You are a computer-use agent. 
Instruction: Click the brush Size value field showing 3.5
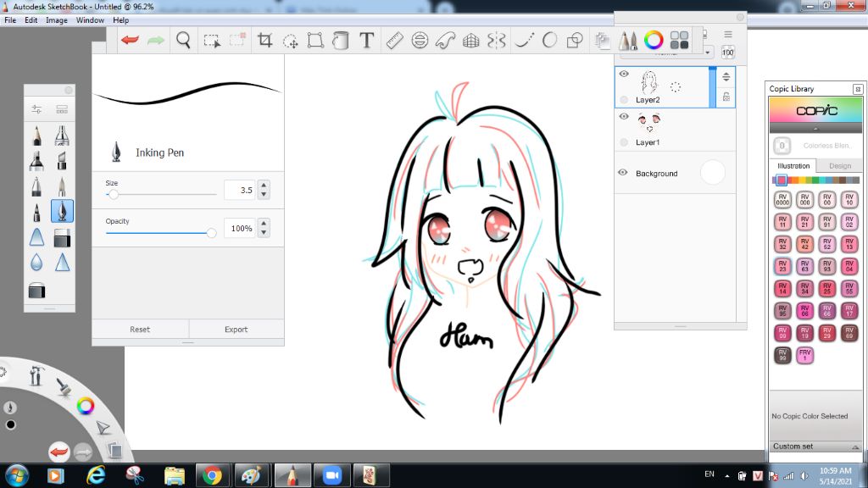pyautogui.click(x=240, y=190)
